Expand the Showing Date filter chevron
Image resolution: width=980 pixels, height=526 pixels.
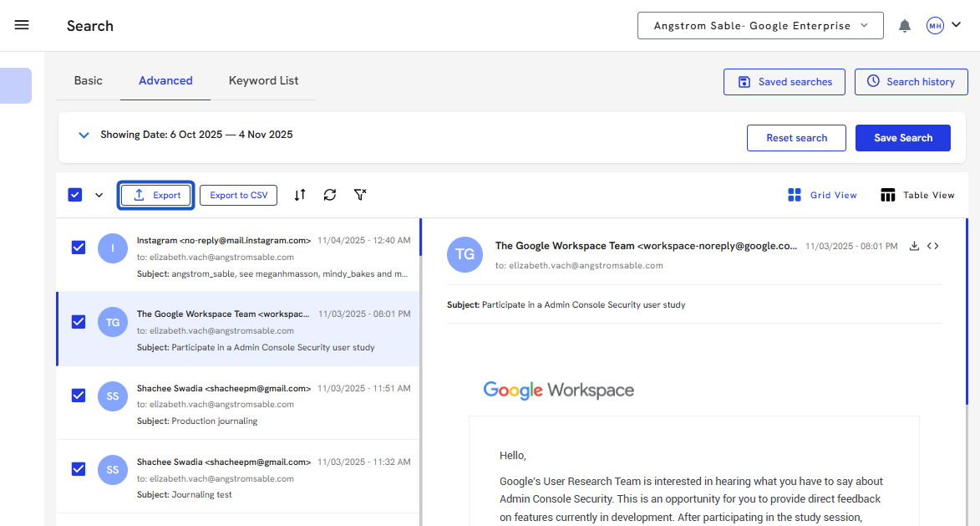84,135
